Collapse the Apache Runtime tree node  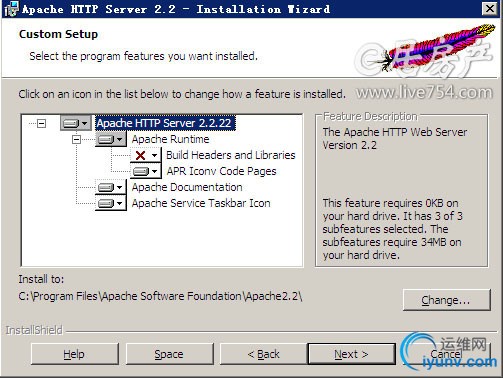click(x=76, y=139)
